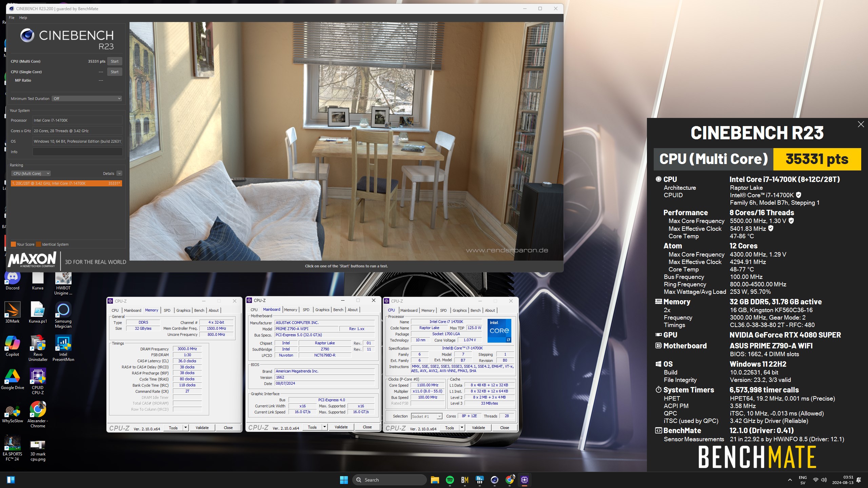The width and height of the screenshot is (868, 488).
Task: Switch to BenchMate taskbar icon
Action: [465, 480]
